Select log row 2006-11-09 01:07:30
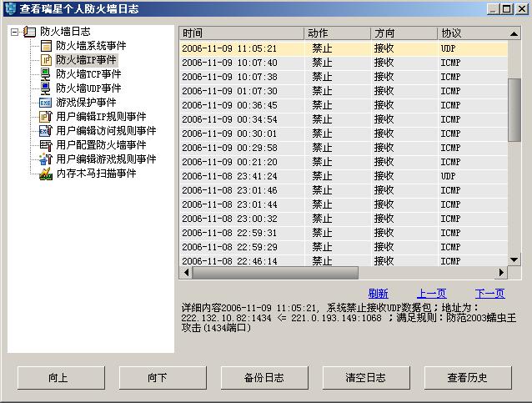Screen dimensions: 532x403 point(344,91)
